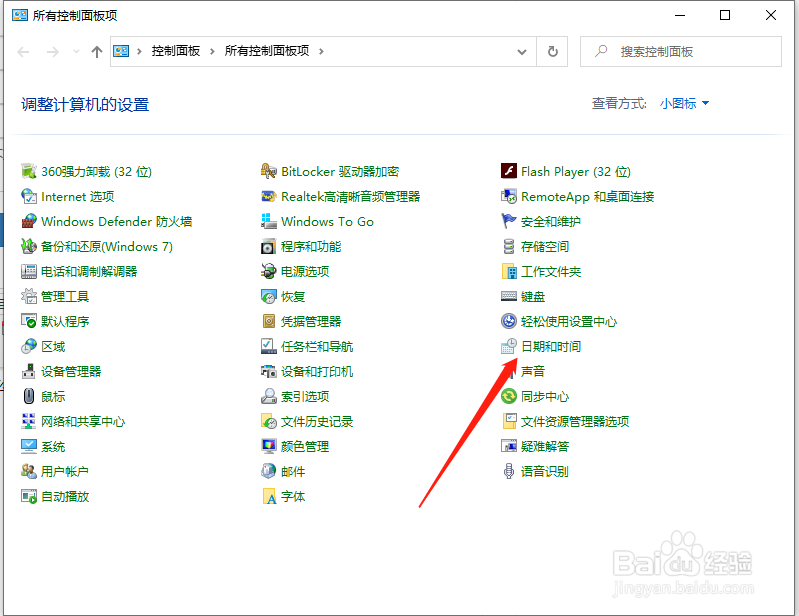Open the 设备管理器 icon
Image resolution: width=799 pixels, height=616 pixels.
(29, 371)
